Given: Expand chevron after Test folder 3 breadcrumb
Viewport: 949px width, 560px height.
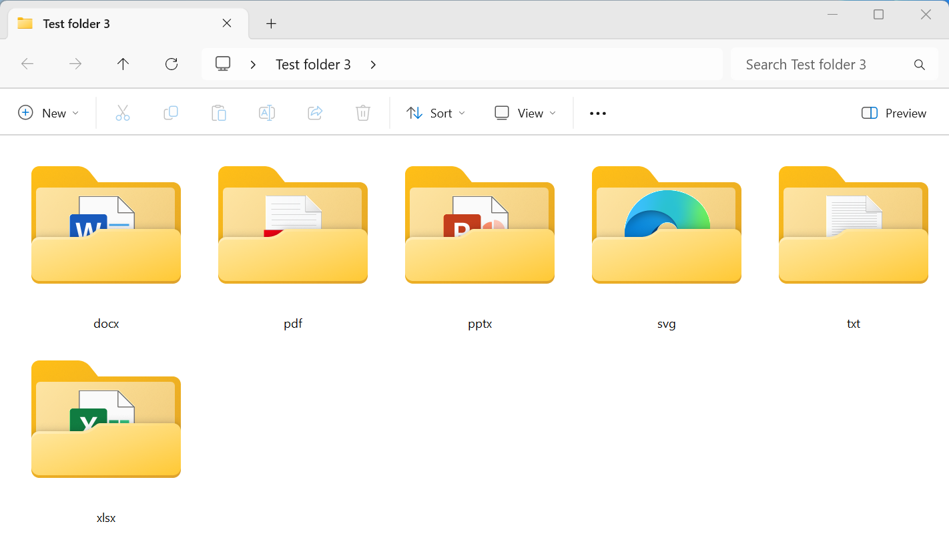Looking at the screenshot, I should [x=373, y=64].
